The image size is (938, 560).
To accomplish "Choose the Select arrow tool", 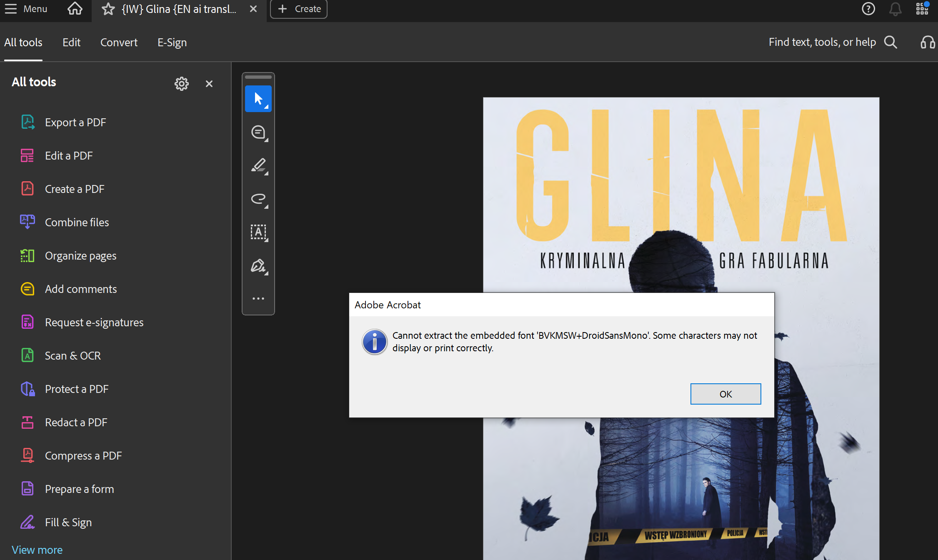I will [258, 99].
